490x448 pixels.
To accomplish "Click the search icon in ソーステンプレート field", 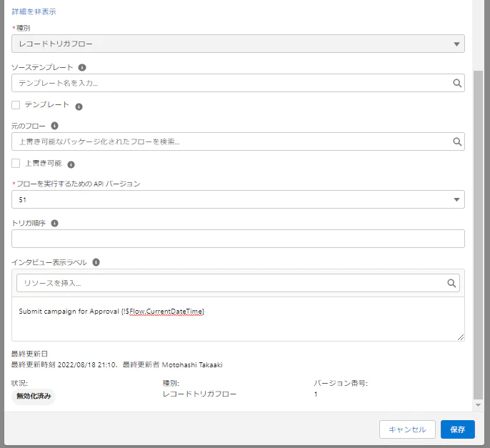I will (457, 83).
